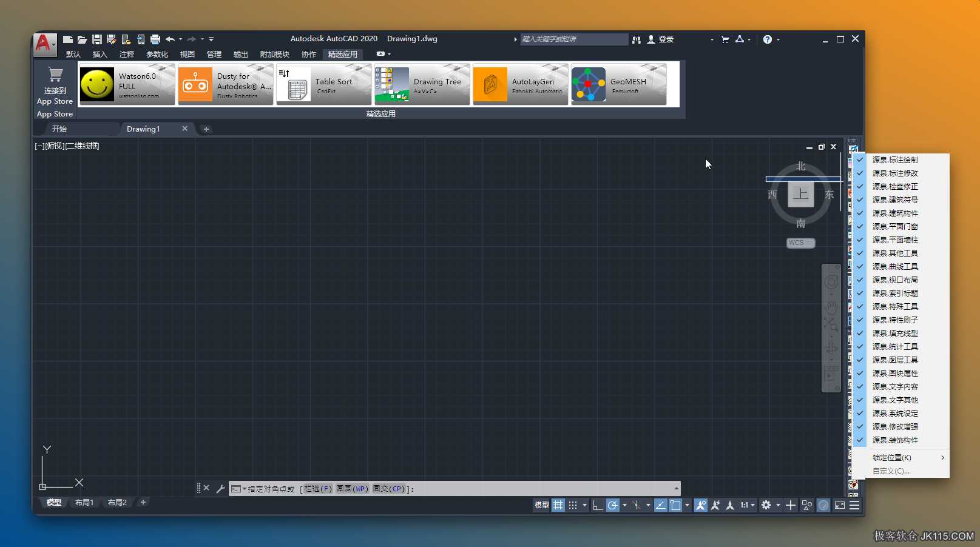Click the Save As icon in quick access
The width and height of the screenshot is (980, 547).
111,39
